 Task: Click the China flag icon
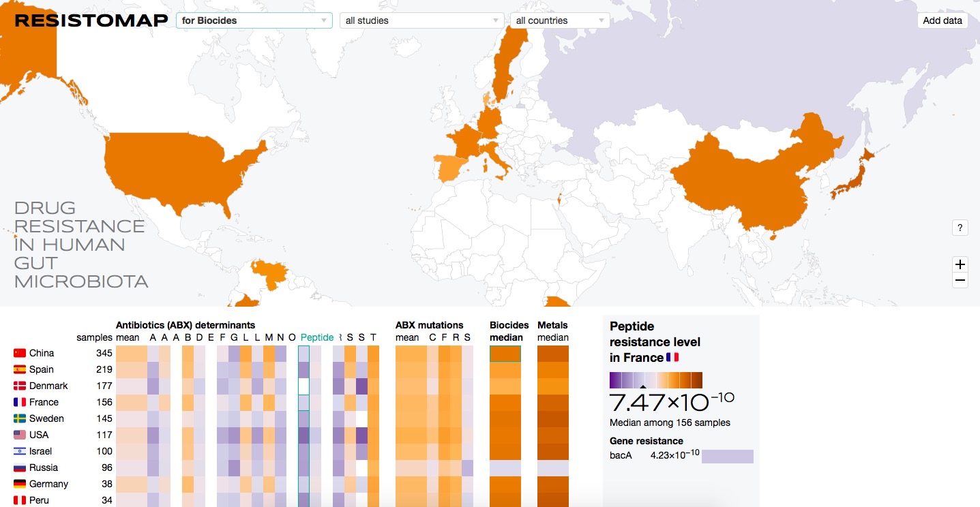[20, 353]
